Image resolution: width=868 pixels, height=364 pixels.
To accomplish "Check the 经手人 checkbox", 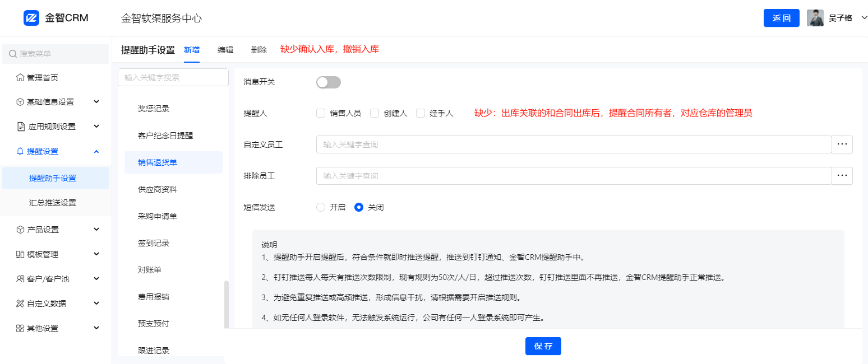I will pyautogui.click(x=421, y=113).
